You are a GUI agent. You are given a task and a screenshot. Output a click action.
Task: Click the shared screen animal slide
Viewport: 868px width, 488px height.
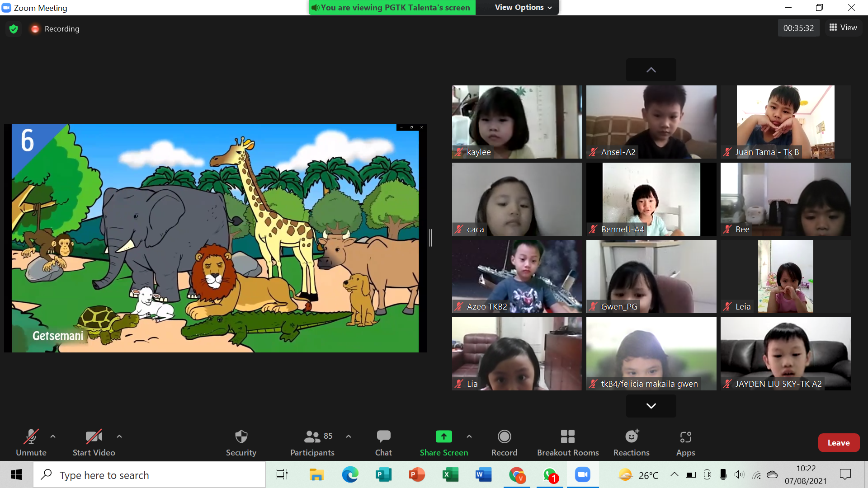click(215, 238)
